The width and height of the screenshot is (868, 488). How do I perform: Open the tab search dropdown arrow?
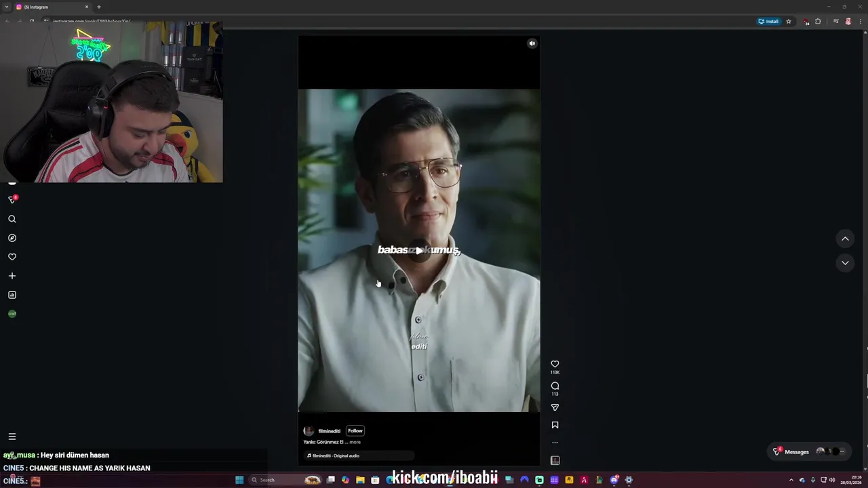(5, 7)
